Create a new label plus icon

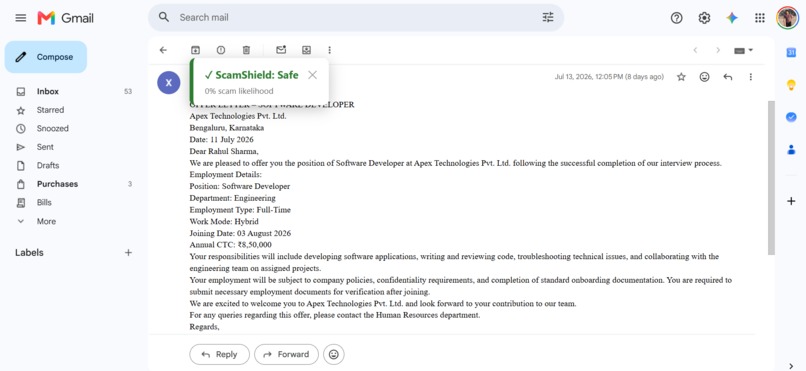coord(129,252)
